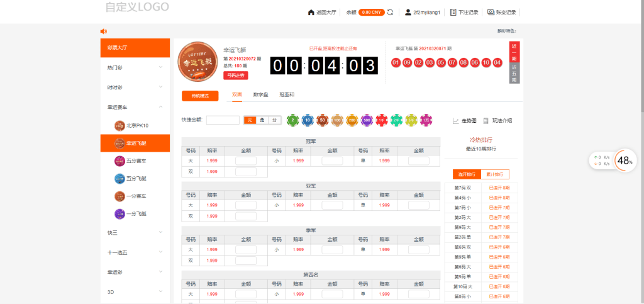Toggle the sound speaker icon

coord(104,31)
